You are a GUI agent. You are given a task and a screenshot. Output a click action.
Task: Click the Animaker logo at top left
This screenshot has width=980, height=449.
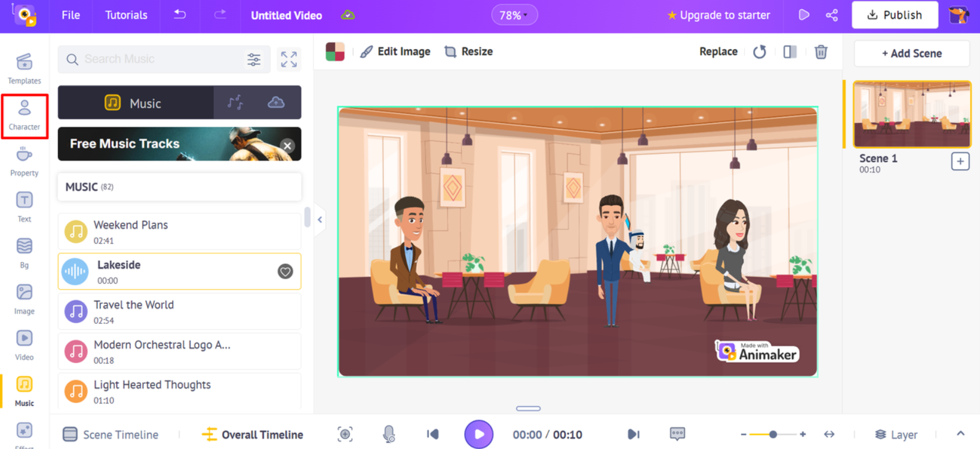(24, 15)
